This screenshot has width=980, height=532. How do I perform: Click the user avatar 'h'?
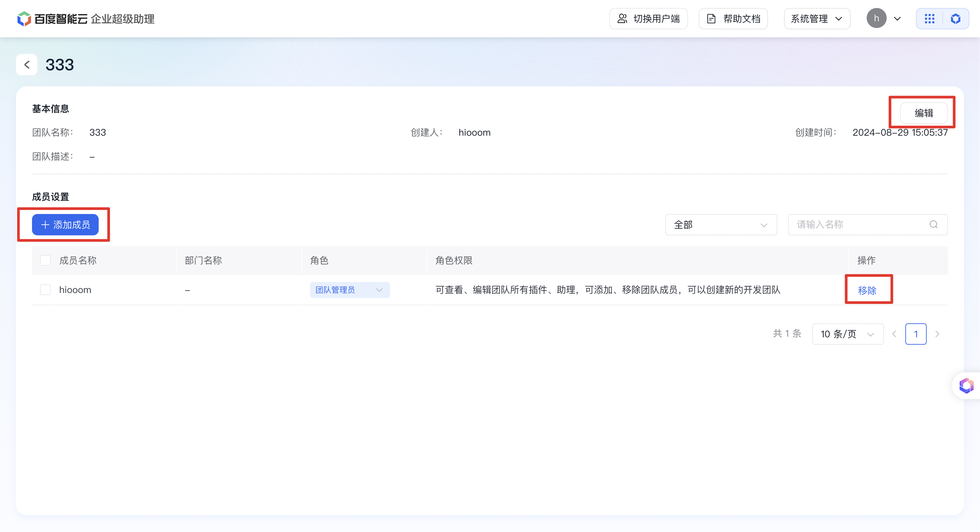point(877,18)
